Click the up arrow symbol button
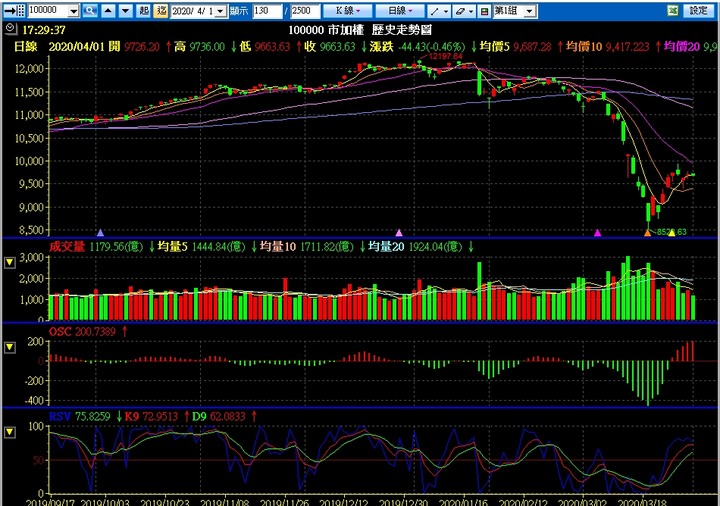720x506 pixels. 108,11
